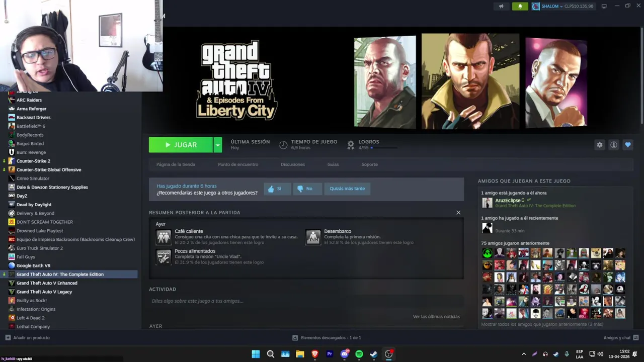Image resolution: width=644 pixels, height=362 pixels.
Task: Open ESP LAA keyboard language selector
Action: 580,354
